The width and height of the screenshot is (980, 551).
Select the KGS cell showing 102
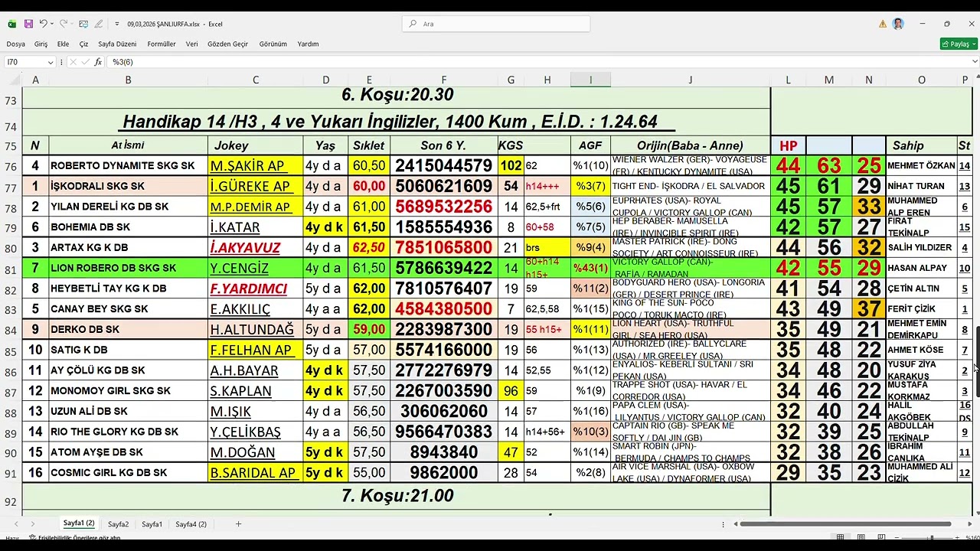(511, 165)
